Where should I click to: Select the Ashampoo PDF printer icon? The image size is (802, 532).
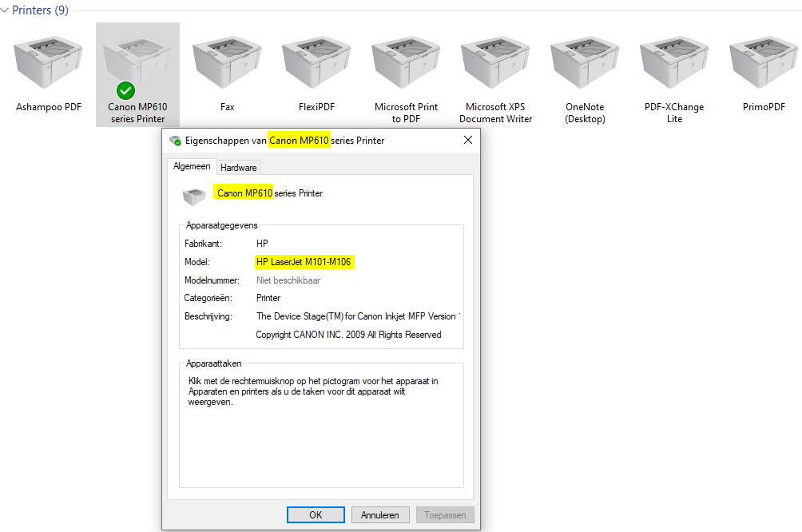click(49, 62)
